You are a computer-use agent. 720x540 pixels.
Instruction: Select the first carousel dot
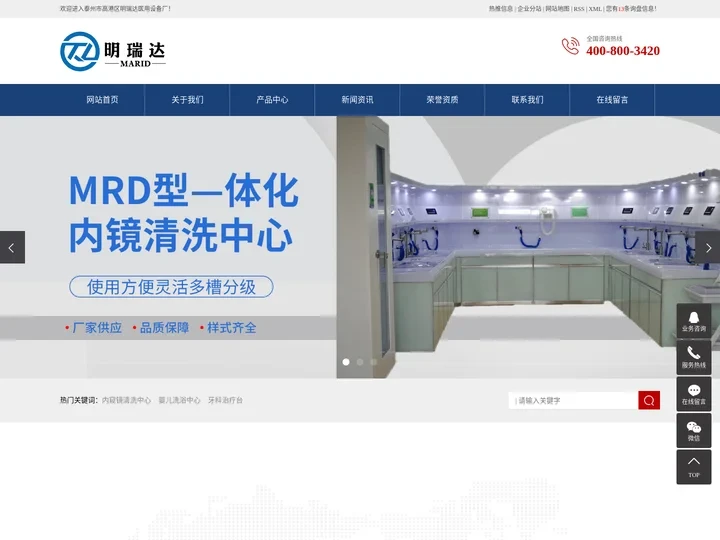pyautogui.click(x=346, y=362)
